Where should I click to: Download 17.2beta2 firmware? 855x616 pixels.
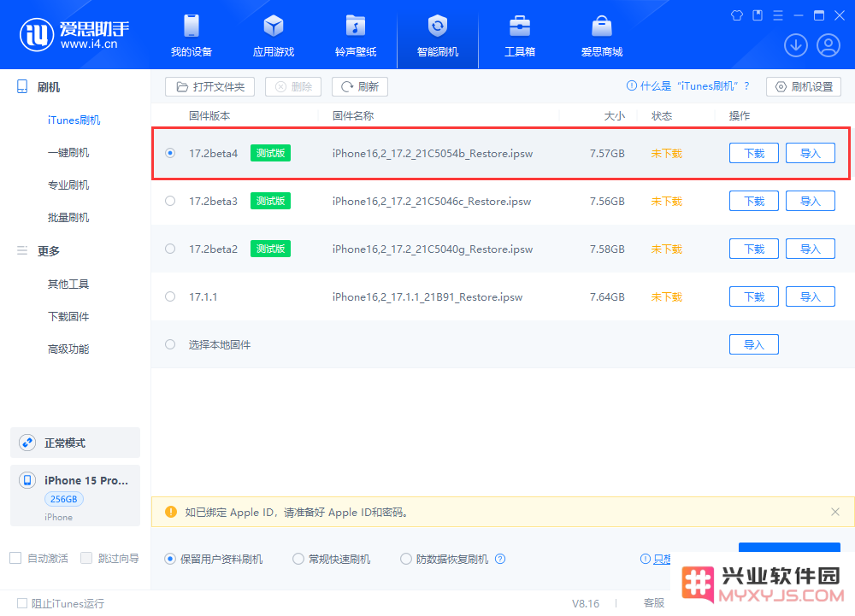[x=753, y=249]
